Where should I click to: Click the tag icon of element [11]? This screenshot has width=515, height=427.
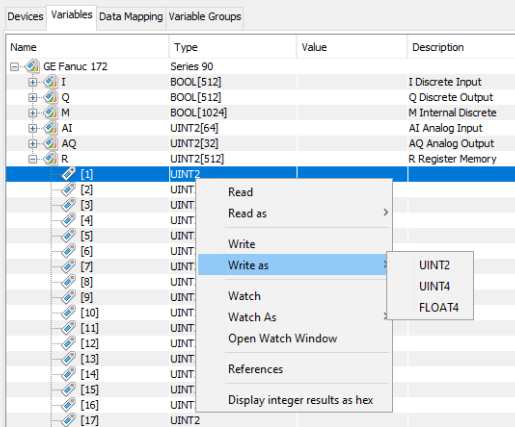(69, 328)
